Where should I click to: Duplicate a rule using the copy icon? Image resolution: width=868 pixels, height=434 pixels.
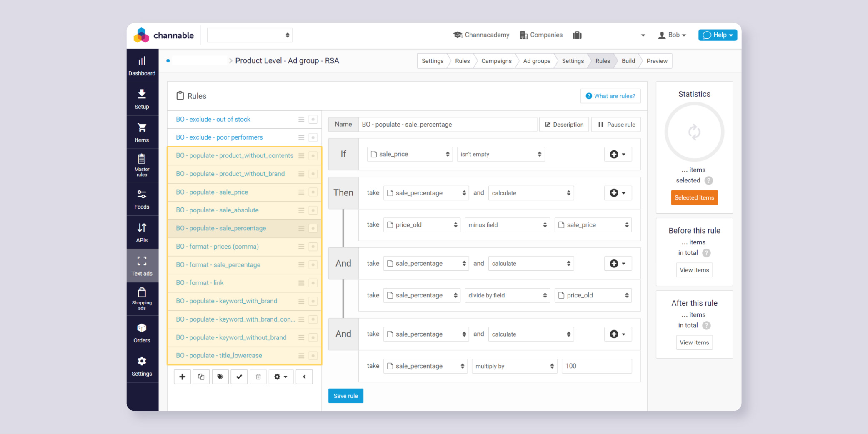201,377
